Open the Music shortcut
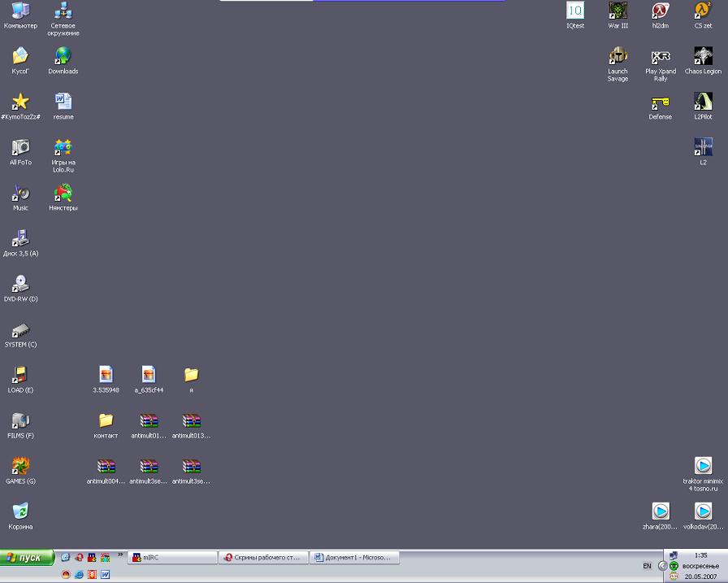 click(20, 197)
